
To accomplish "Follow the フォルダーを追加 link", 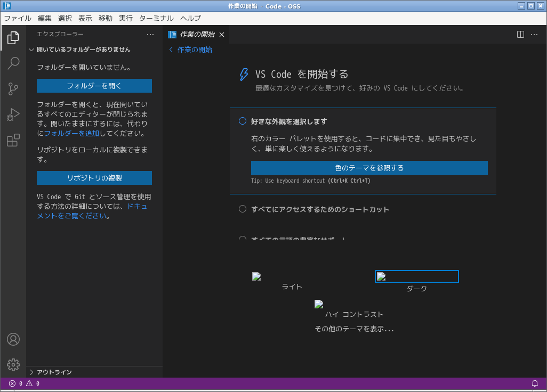I will click(71, 133).
